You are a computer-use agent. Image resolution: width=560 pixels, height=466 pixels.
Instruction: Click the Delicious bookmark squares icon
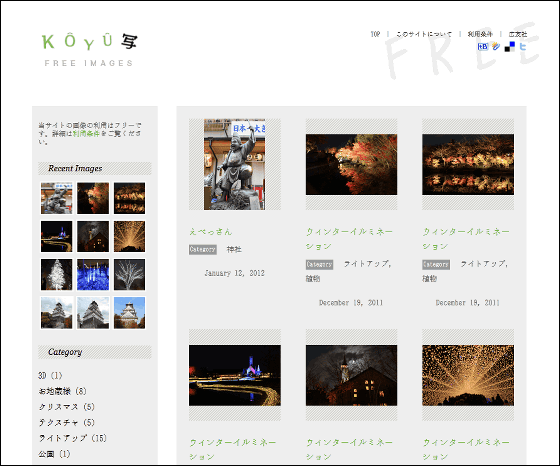(x=510, y=47)
